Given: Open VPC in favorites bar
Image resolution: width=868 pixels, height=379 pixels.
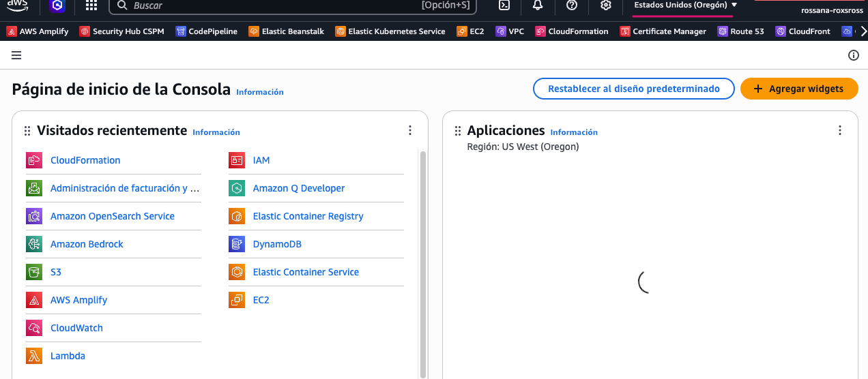Looking at the screenshot, I should click(510, 31).
